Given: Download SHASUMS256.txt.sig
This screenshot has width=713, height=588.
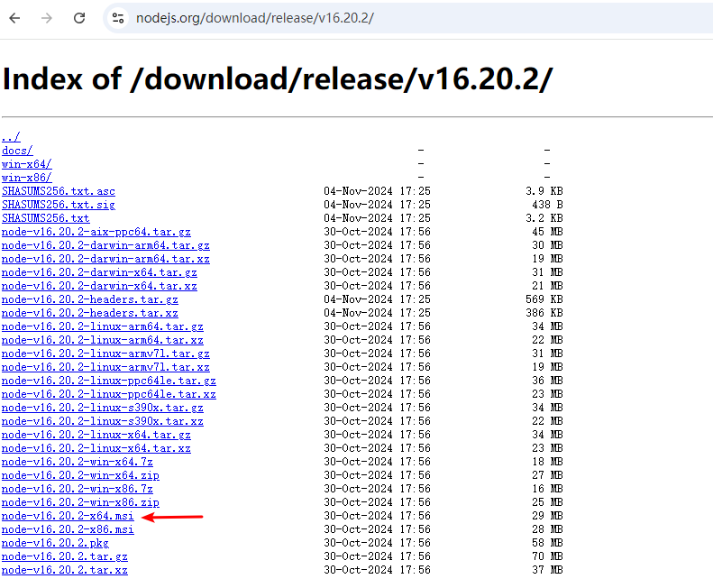Looking at the screenshot, I should pos(59,205).
